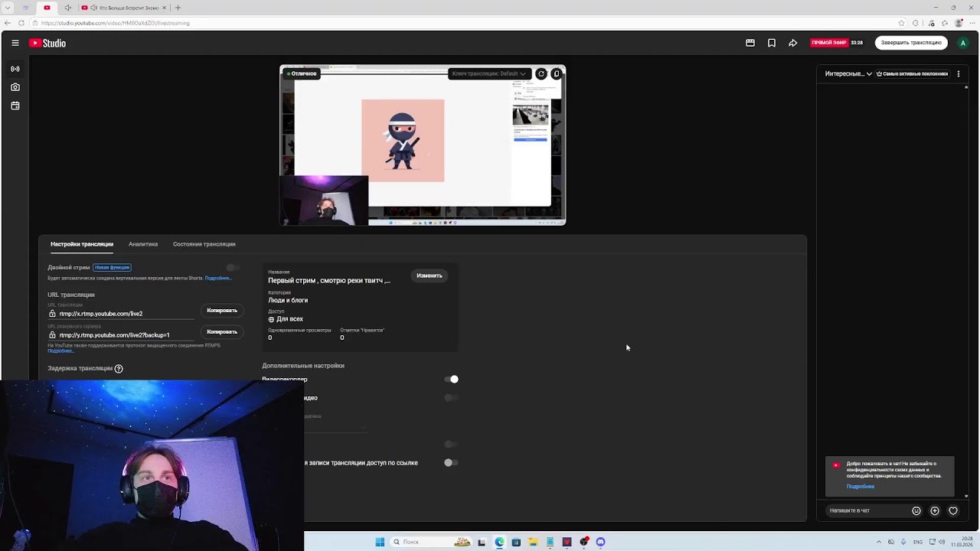The height and width of the screenshot is (551, 980).
Task: Open File Explorer from the taskbar
Action: [x=533, y=542]
